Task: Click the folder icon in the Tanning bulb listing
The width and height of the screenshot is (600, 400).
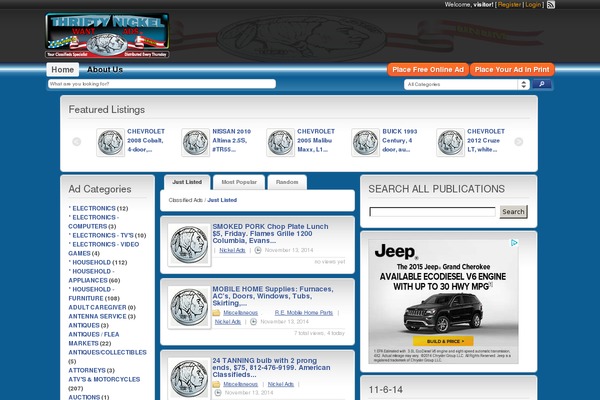Action: (x=216, y=384)
